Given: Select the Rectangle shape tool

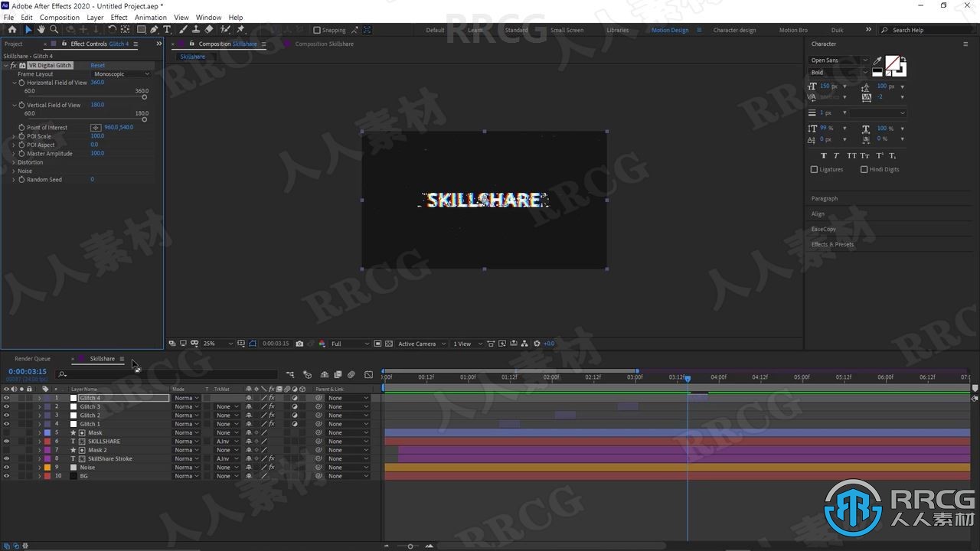Looking at the screenshot, I should [142, 30].
